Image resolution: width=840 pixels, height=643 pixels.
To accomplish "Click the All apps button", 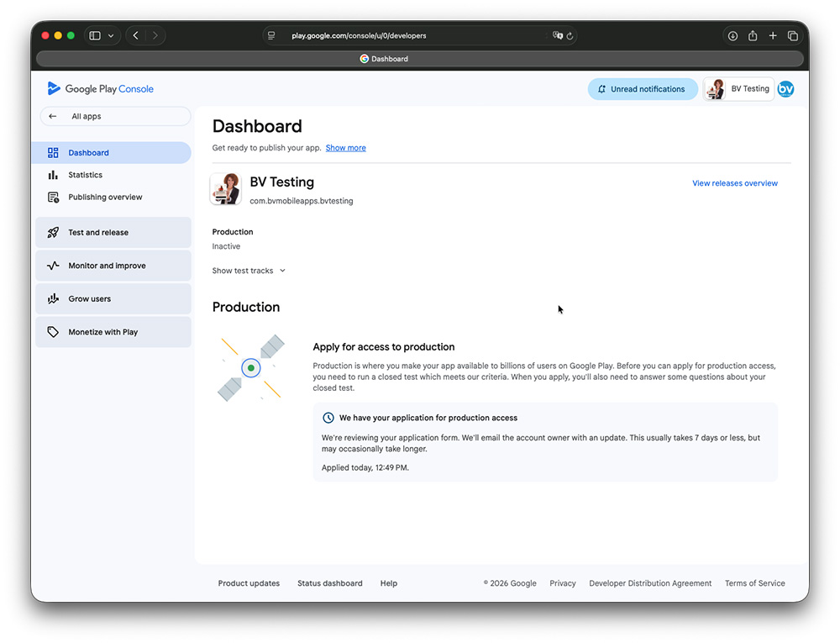I will (x=115, y=116).
